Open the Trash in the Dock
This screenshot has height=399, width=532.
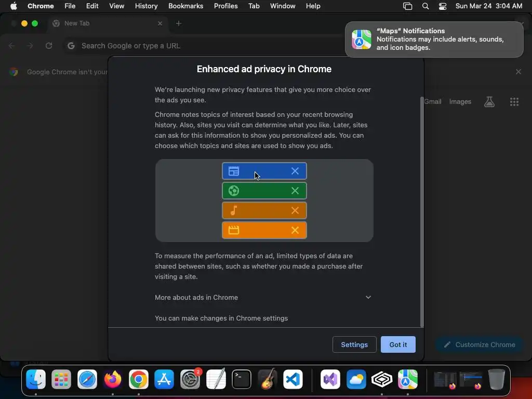click(x=497, y=379)
